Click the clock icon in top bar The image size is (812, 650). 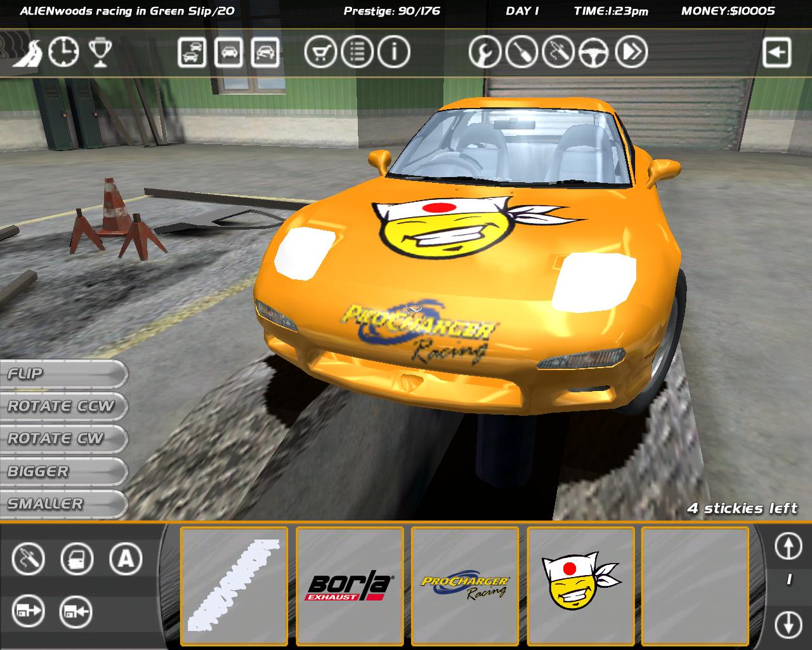(64, 52)
